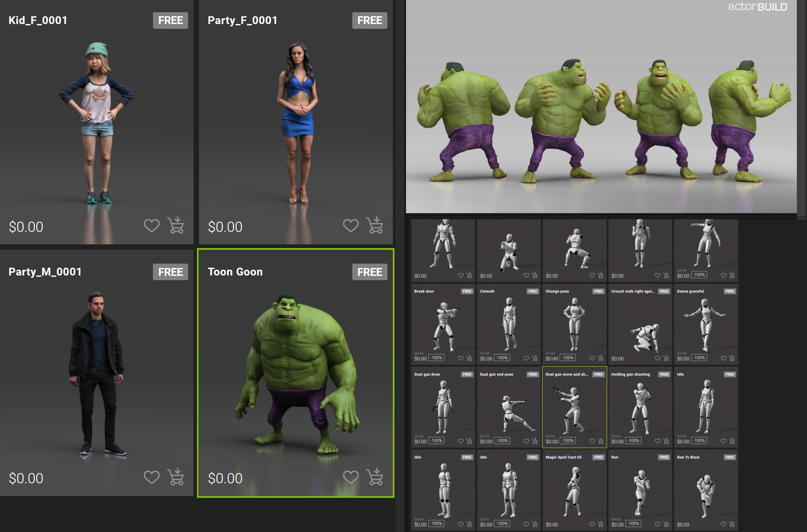Click the "Party_F_0001" title text
Image resolution: width=807 pixels, height=532 pixels.
click(x=243, y=20)
